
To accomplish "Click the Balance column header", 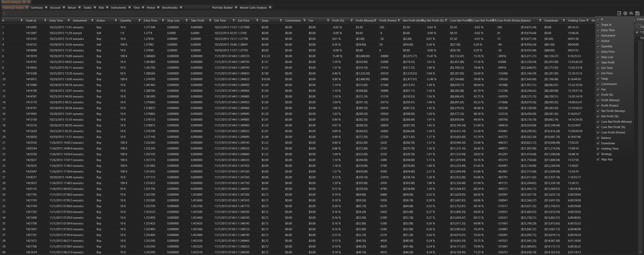I will (526, 20).
